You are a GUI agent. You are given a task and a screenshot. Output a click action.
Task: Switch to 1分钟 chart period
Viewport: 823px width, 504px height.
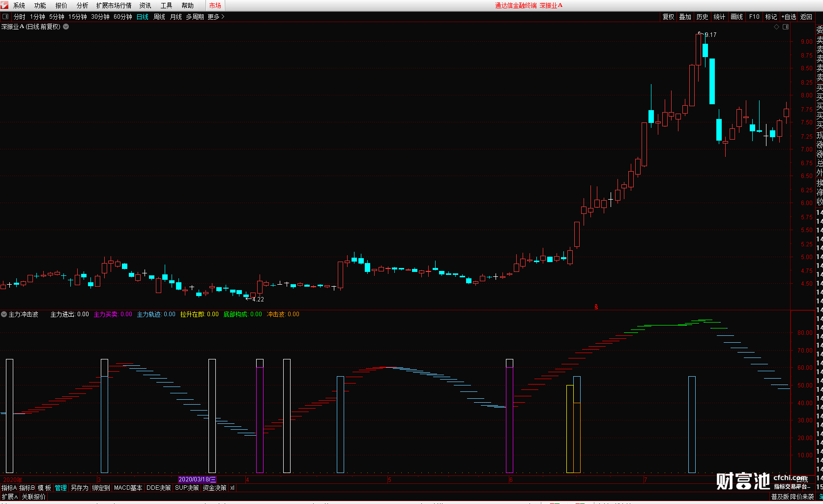pos(37,17)
